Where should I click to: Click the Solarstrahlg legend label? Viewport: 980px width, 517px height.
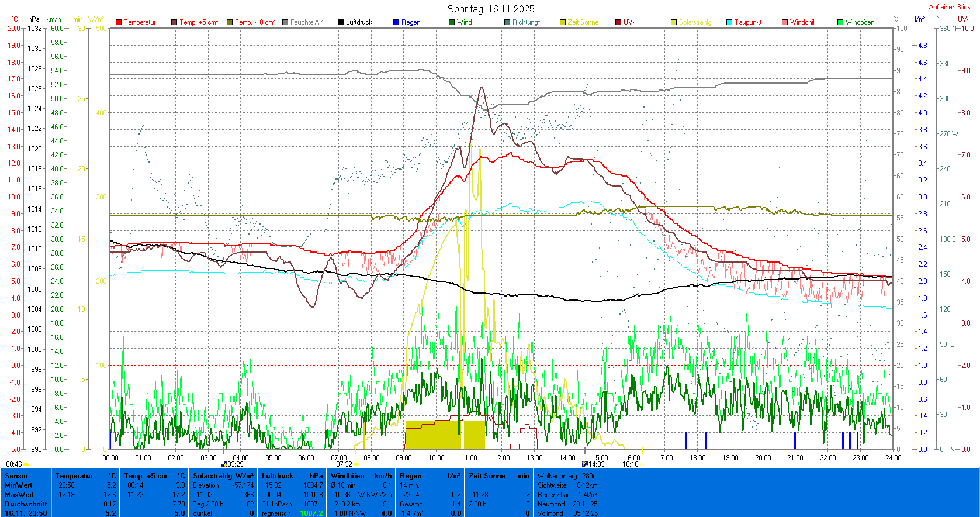[x=695, y=22]
